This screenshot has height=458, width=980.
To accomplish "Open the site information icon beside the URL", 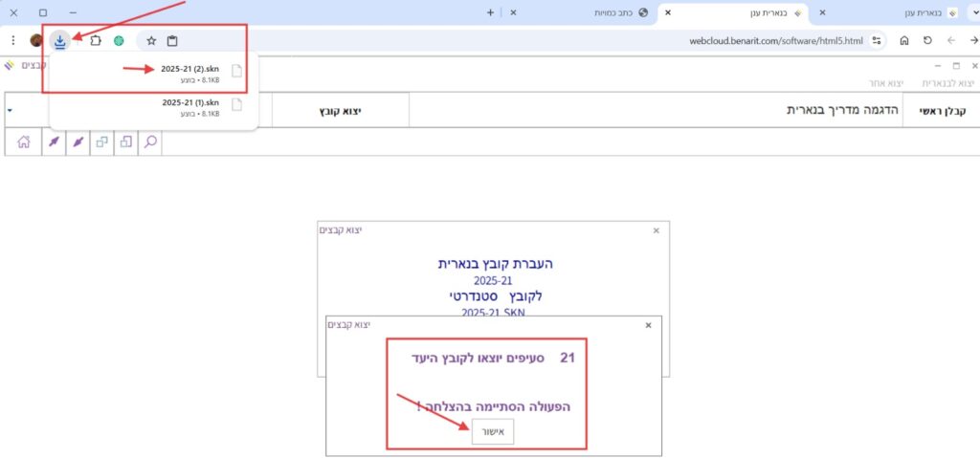I will click(877, 41).
